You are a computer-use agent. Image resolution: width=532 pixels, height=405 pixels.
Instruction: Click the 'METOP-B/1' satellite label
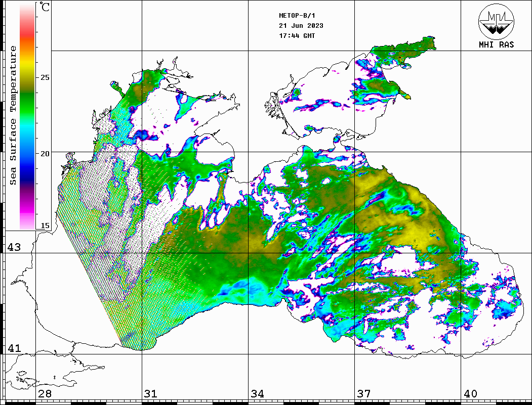click(x=297, y=16)
